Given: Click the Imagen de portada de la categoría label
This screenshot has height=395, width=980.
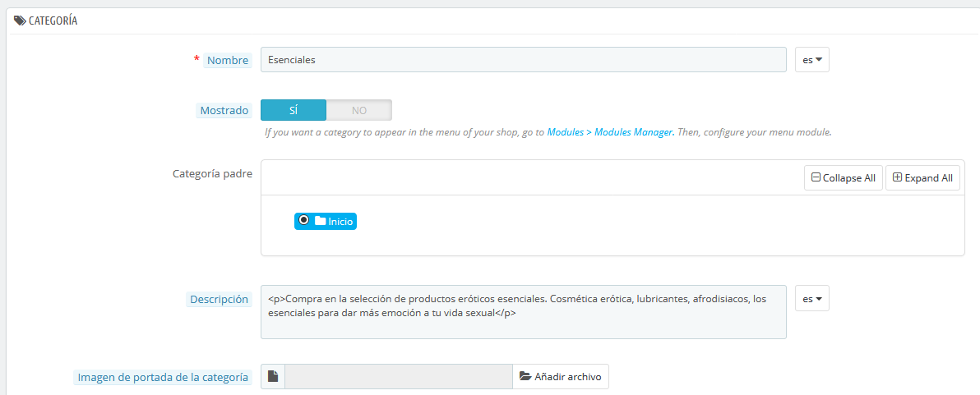Looking at the screenshot, I should [x=163, y=378].
